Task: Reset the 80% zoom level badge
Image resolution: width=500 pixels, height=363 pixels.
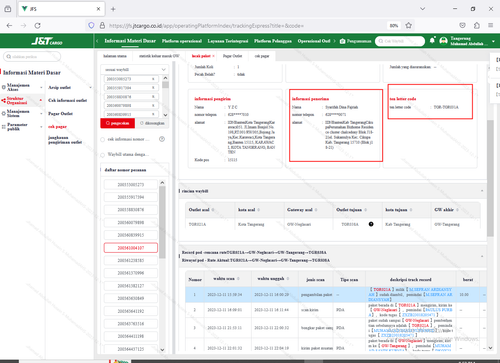Action: pyautogui.click(x=394, y=25)
